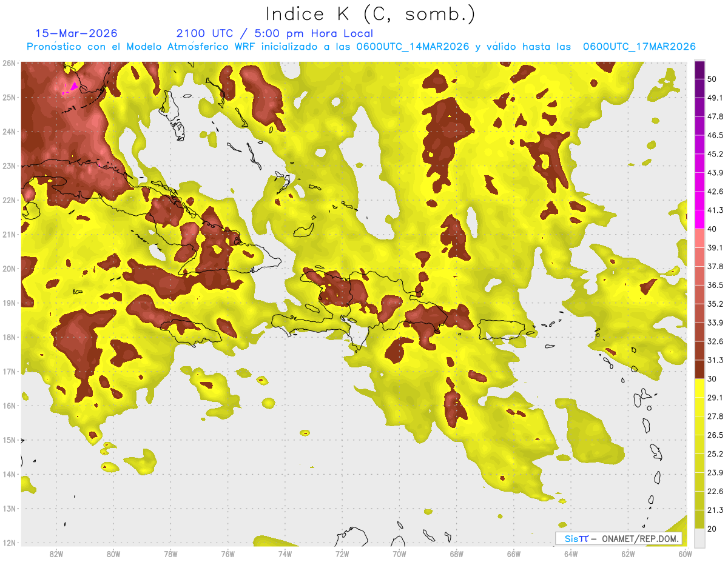
Task: Click the color scale value '39.1'
Action: click(x=715, y=247)
